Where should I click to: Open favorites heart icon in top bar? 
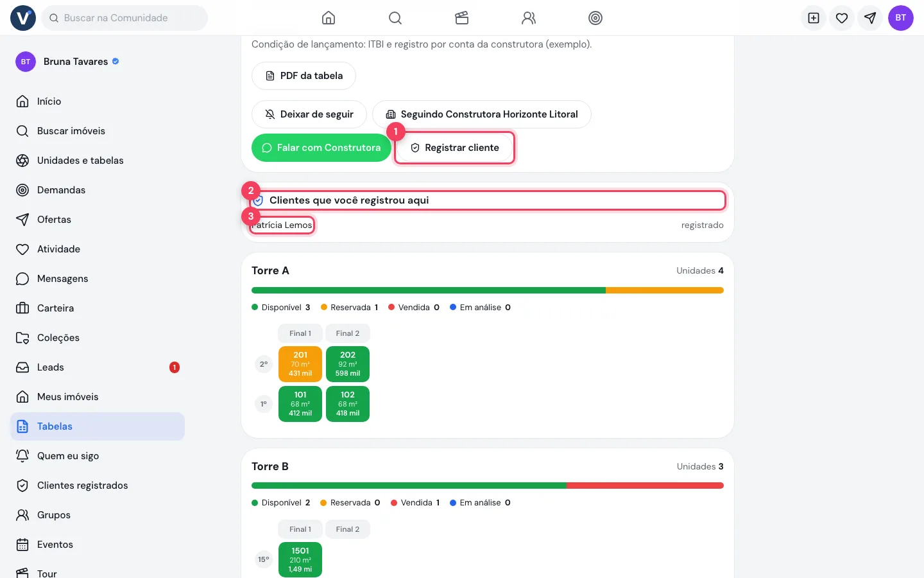click(x=842, y=18)
